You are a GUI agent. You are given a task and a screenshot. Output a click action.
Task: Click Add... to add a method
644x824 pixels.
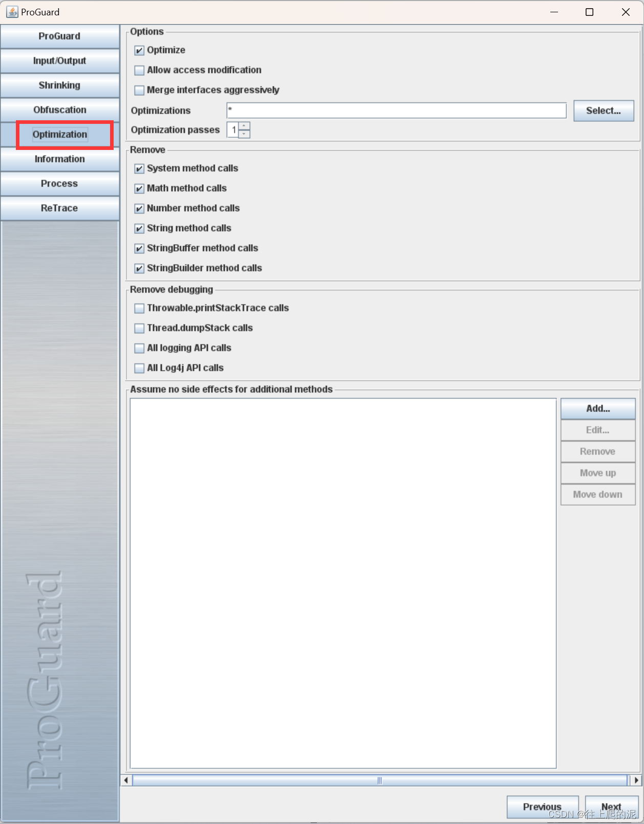pos(598,408)
